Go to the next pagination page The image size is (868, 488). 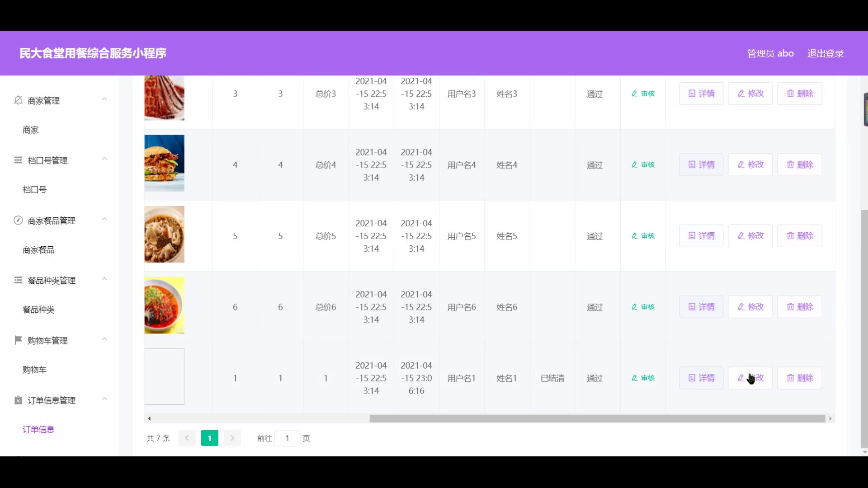coord(232,438)
